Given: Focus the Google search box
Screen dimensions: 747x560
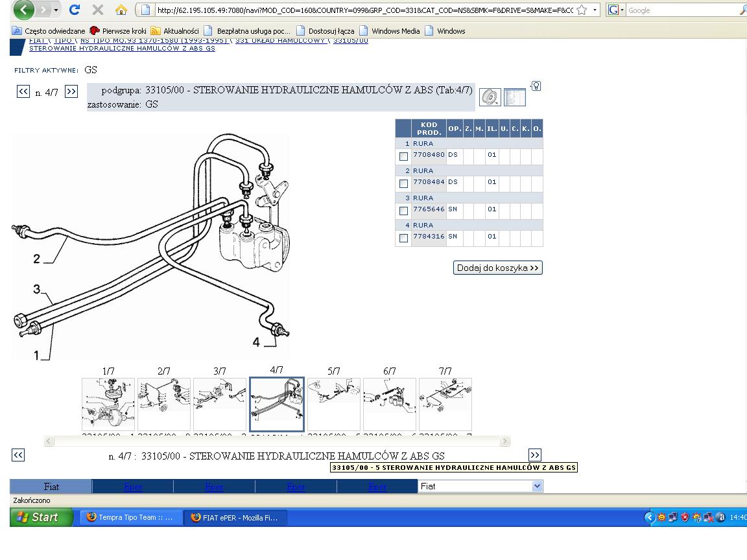Looking at the screenshot, I should point(683,10).
